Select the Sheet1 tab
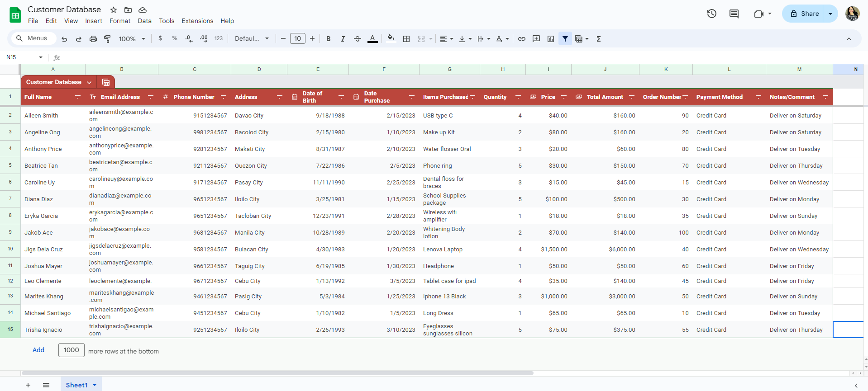Screen dimensions: 868x391 [81, 385]
